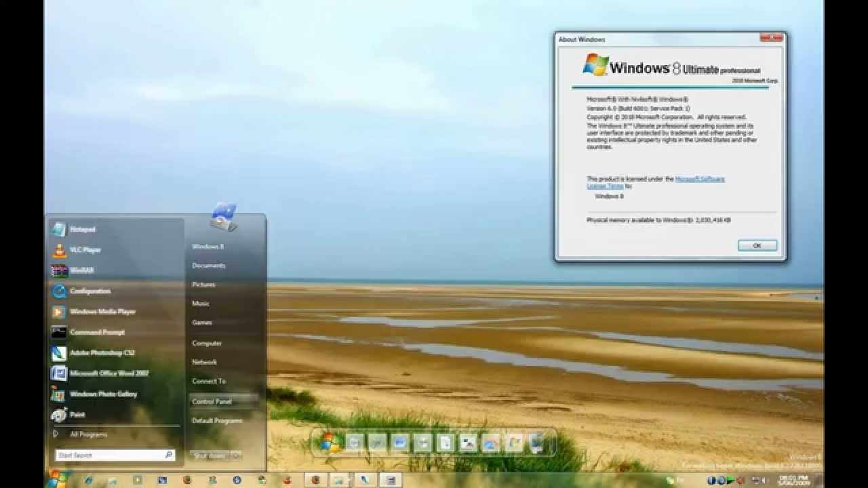Click the Version 6.0 build text
Screen dimensions: 868x488
tap(638, 108)
